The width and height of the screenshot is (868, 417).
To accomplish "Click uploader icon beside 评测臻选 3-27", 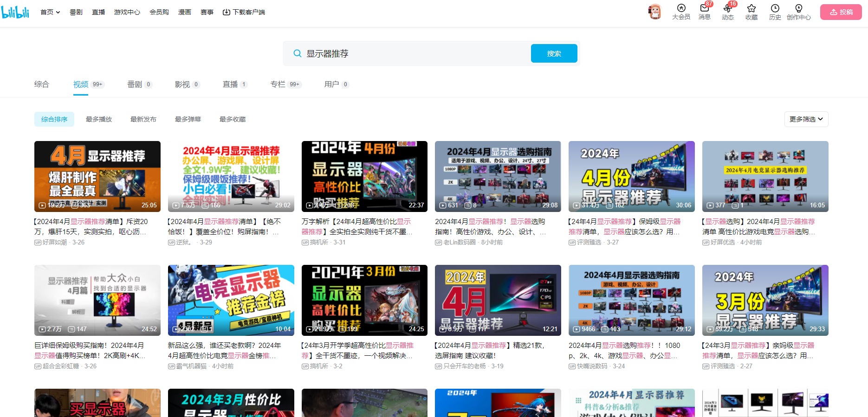I will (572, 243).
